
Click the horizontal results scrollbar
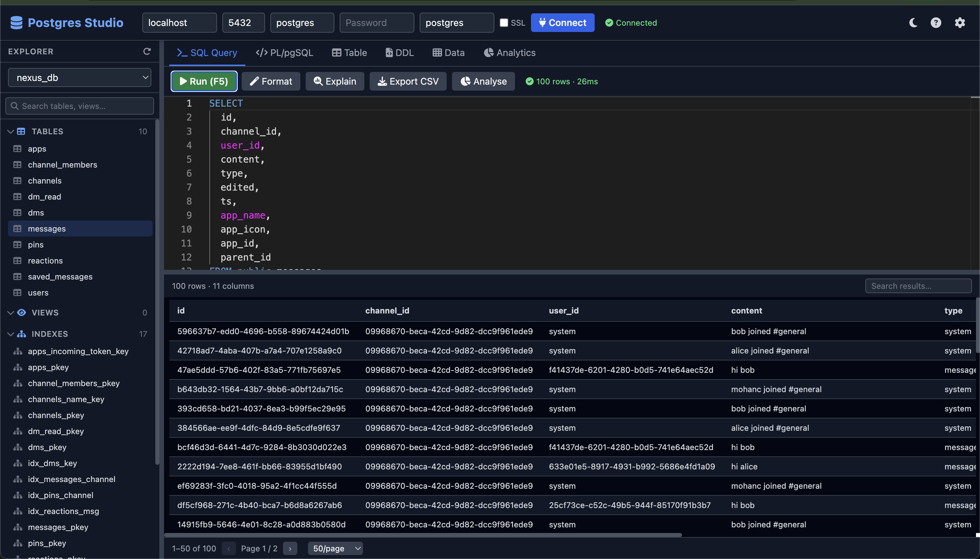(423, 535)
